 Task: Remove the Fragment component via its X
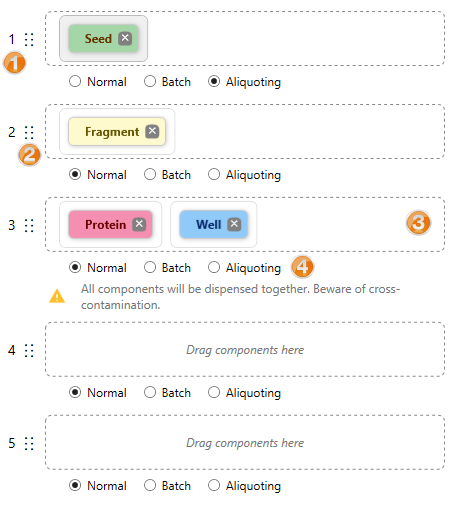click(152, 131)
